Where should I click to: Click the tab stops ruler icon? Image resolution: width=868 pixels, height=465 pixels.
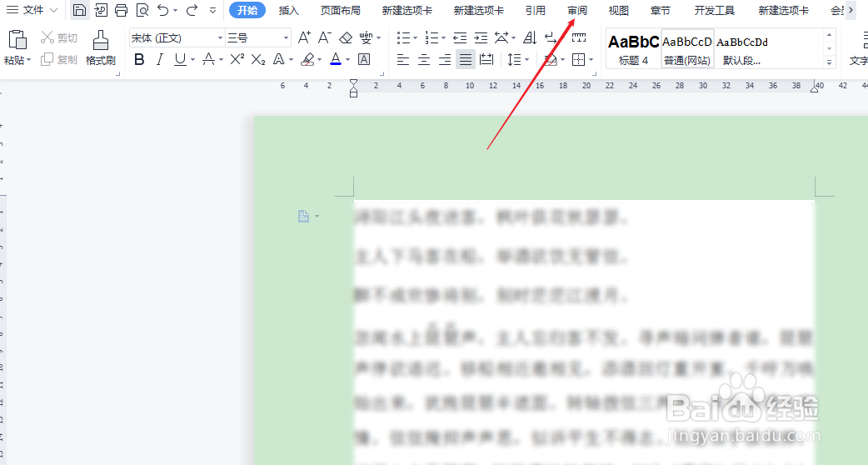pyautogui.click(x=578, y=37)
